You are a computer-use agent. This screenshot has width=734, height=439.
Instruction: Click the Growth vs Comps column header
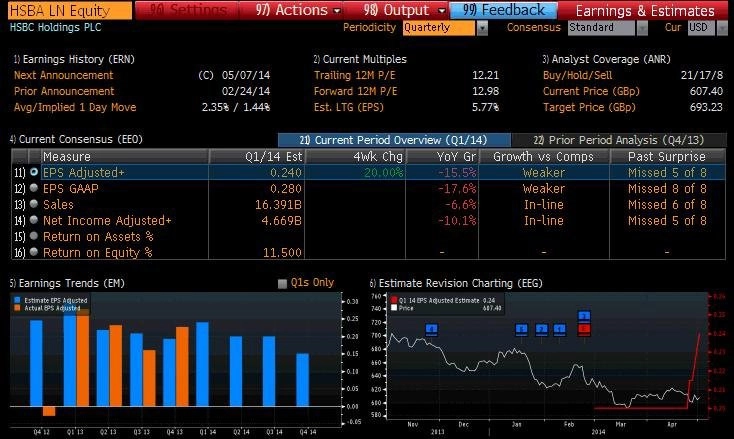tap(544, 156)
